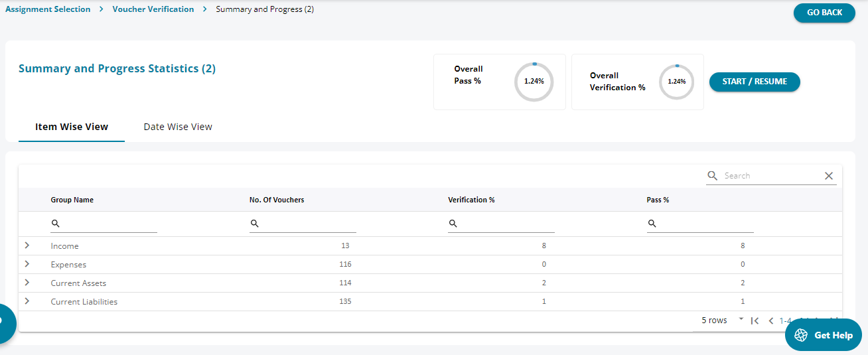Go to first page of table
The height and width of the screenshot is (355, 868).
pos(755,320)
